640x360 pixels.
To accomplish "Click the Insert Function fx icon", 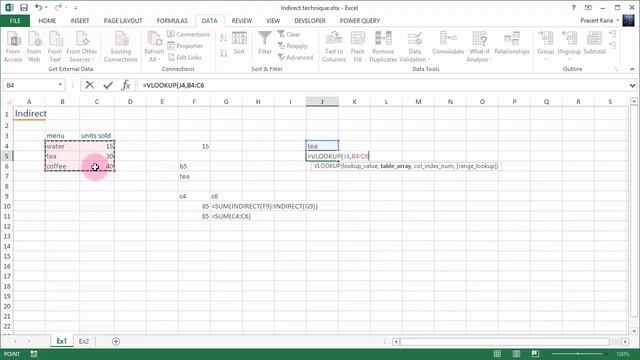I will point(126,85).
